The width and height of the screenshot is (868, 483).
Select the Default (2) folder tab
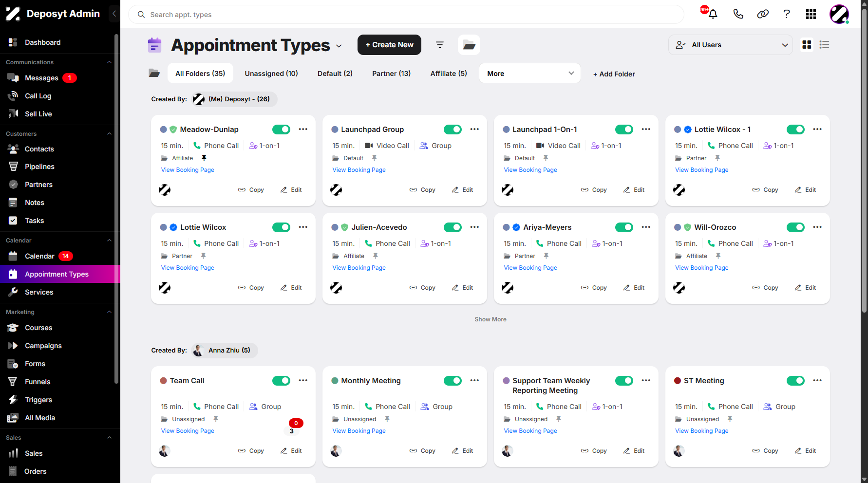point(335,74)
